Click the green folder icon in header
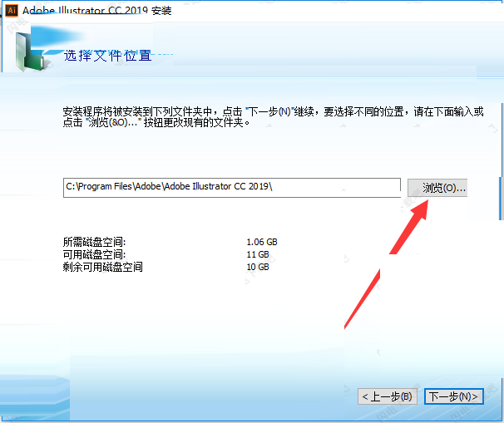Image resolution: width=504 pixels, height=423 pixels. 30,52
